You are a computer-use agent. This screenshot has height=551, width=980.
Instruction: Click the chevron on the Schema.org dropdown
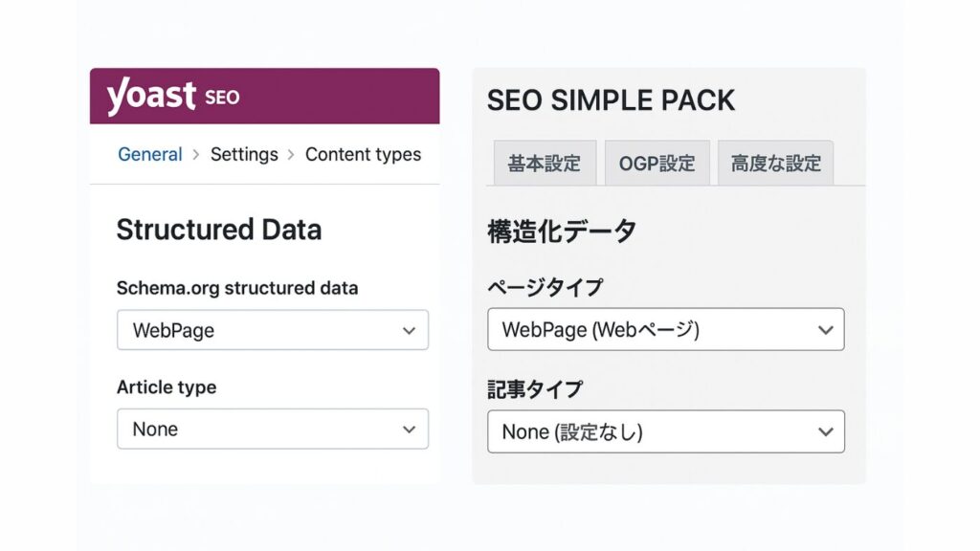410,329
